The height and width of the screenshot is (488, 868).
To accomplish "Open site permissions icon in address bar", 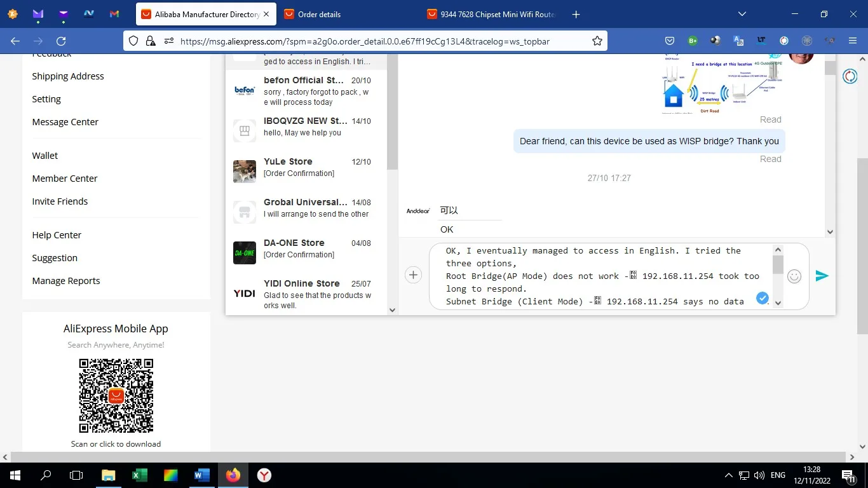I will [168, 41].
